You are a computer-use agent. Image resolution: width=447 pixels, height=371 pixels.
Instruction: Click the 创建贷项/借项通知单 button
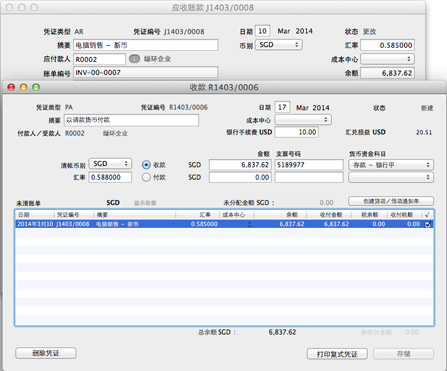tap(391, 201)
